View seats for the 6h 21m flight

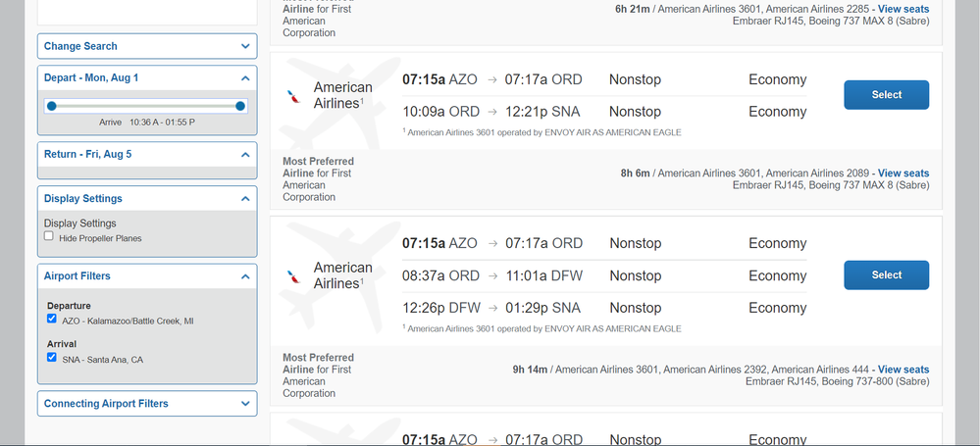click(x=903, y=9)
